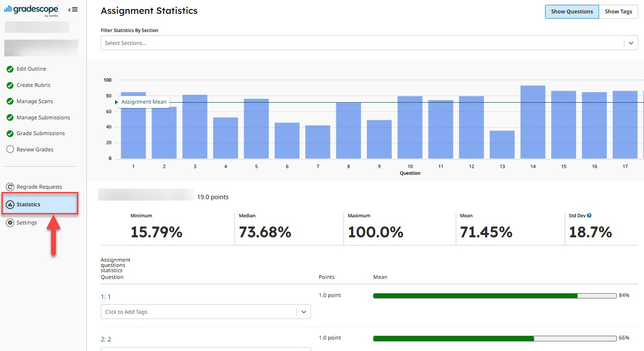This screenshot has height=351, width=644.
Task: Click the bar for question 13 in the chart
Action: point(502,144)
